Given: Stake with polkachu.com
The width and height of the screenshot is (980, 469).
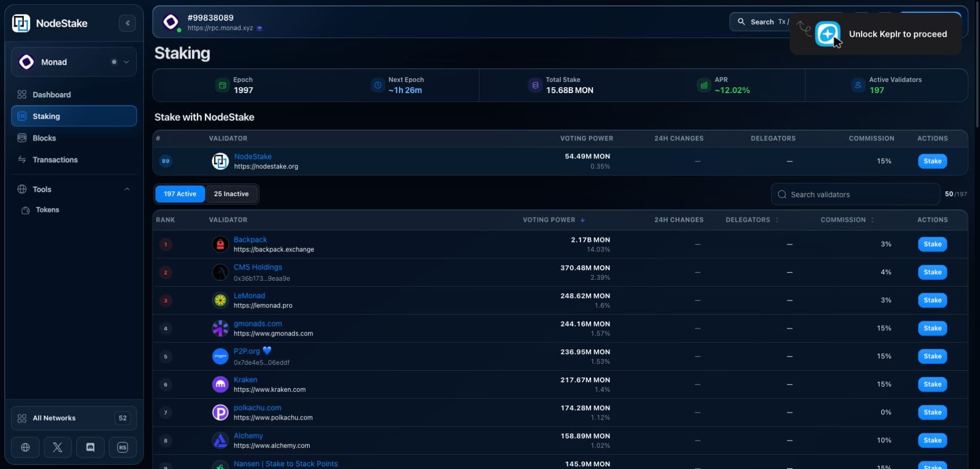Looking at the screenshot, I should coord(932,412).
